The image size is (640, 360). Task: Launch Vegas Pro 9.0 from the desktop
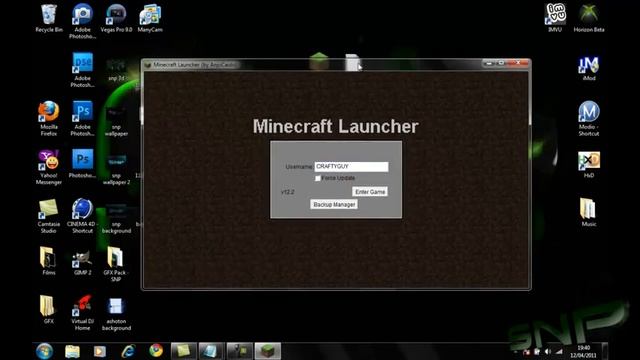coord(116,18)
